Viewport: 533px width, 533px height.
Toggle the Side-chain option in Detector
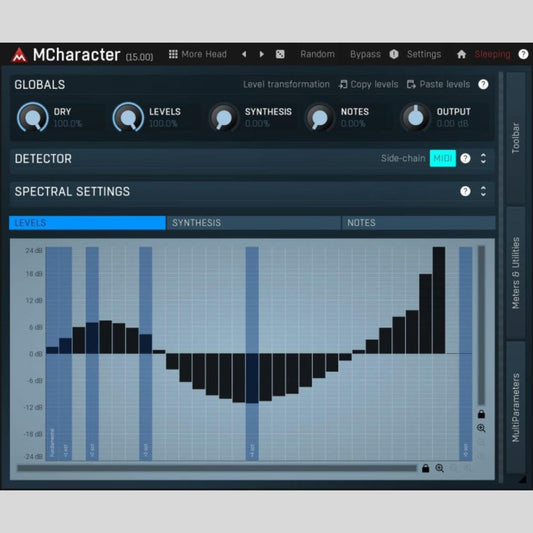point(403,158)
